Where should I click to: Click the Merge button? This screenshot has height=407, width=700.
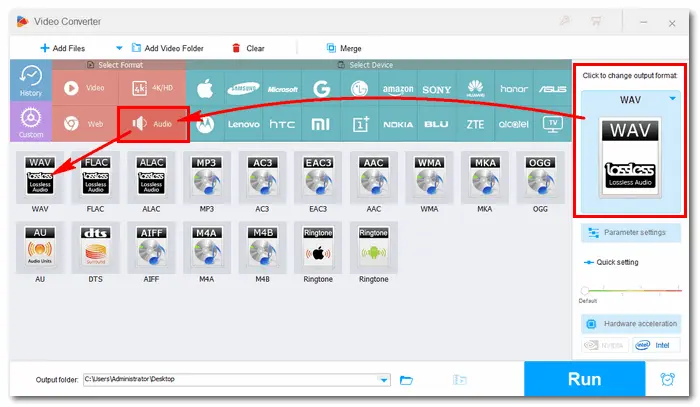pyautogui.click(x=344, y=48)
